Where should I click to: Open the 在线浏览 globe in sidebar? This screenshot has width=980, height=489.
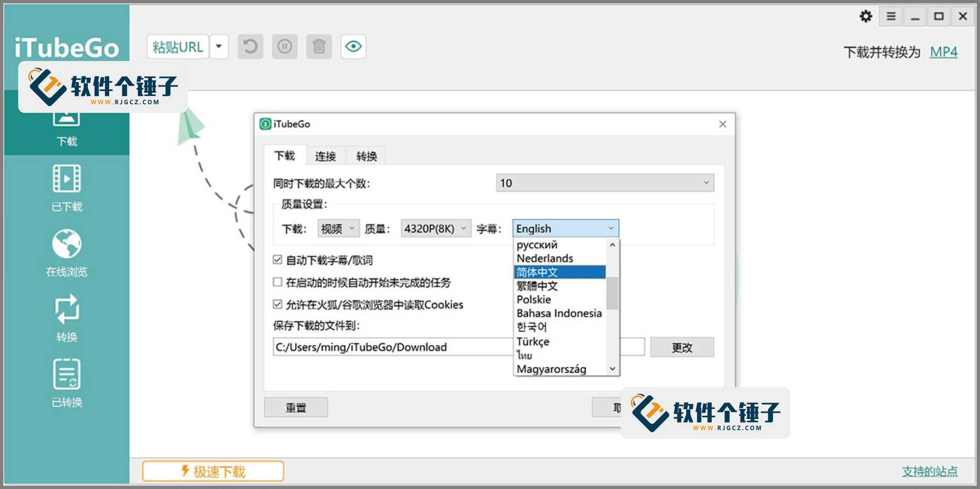67,253
